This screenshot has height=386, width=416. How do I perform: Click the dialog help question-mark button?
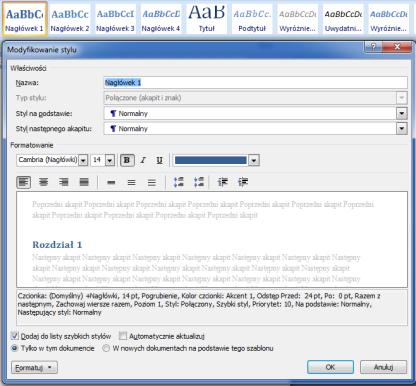(x=373, y=47)
